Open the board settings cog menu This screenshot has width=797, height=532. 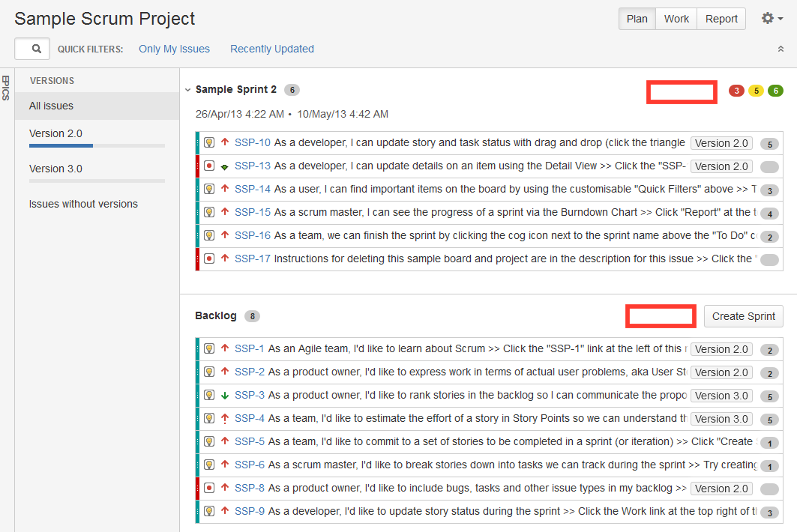772,19
